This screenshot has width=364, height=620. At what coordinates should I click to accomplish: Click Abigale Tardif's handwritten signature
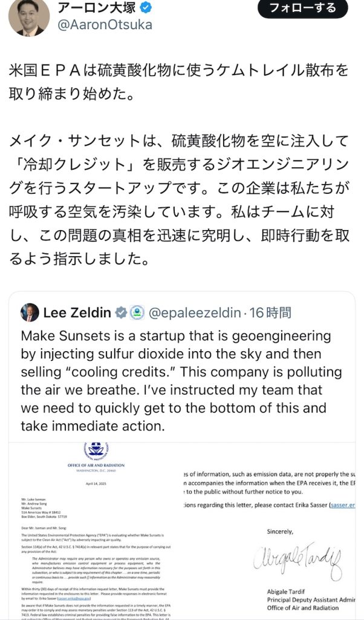(297, 558)
